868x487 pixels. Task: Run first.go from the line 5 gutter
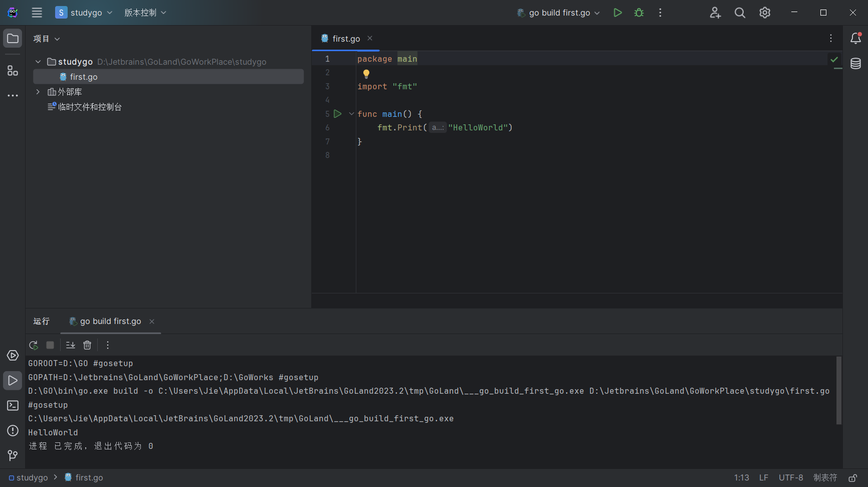(x=338, y=114)
